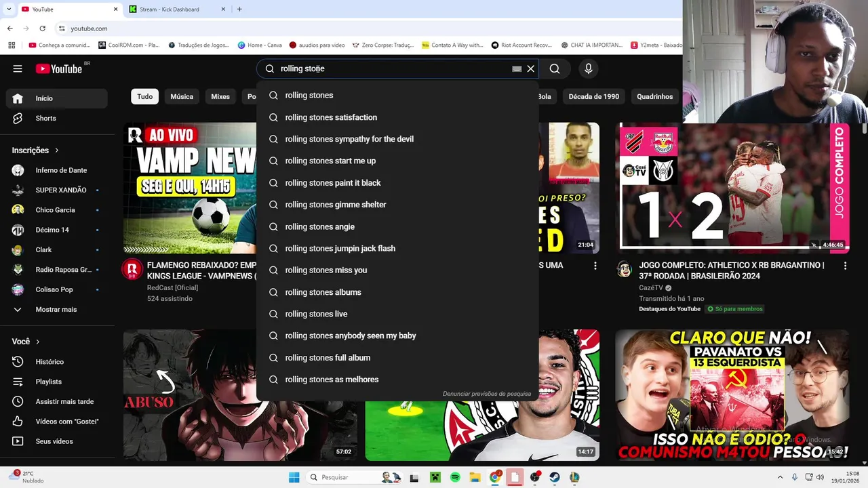Reload the page
This screenshot has width=868, height=488.
click(x=42, y=28)
